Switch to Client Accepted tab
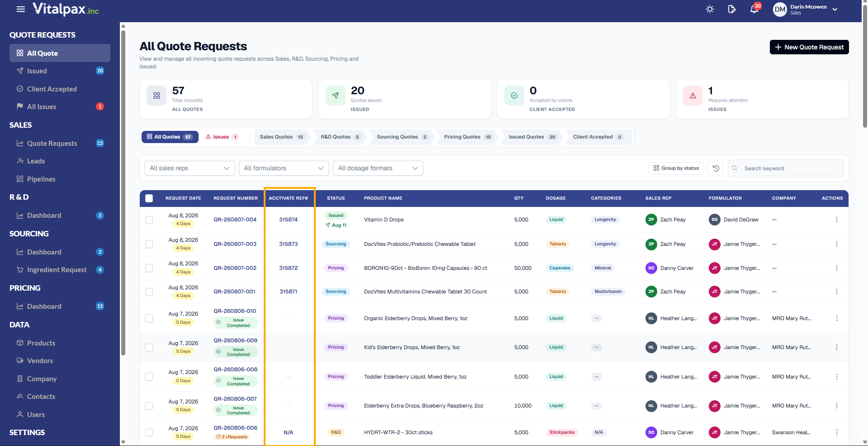 click(598, 137)
